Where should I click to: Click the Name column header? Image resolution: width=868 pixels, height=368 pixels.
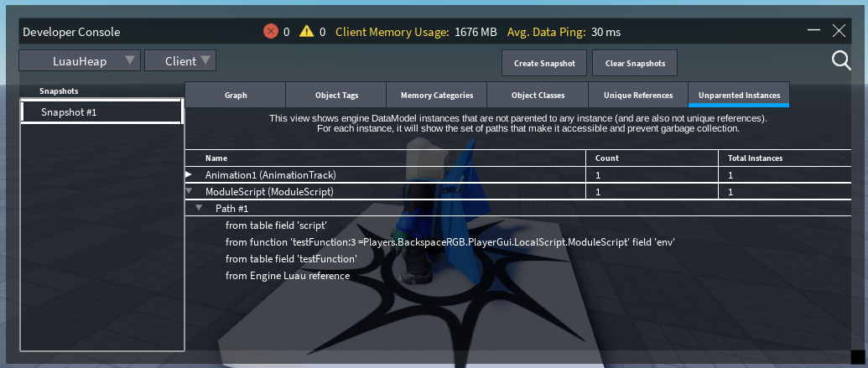(x=216, y=158)
